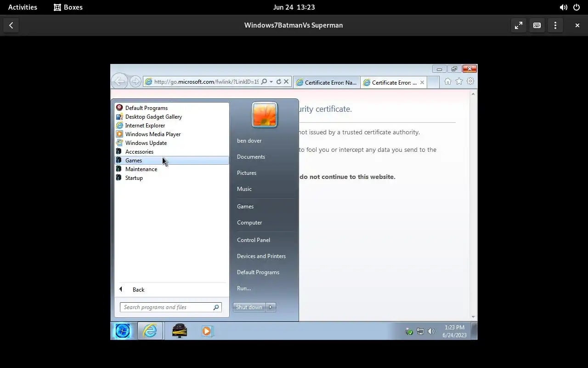Go back with Internet Explorer's back arrow
The image size is (588, 368).
pyautogui.click(x=119, y=81)
